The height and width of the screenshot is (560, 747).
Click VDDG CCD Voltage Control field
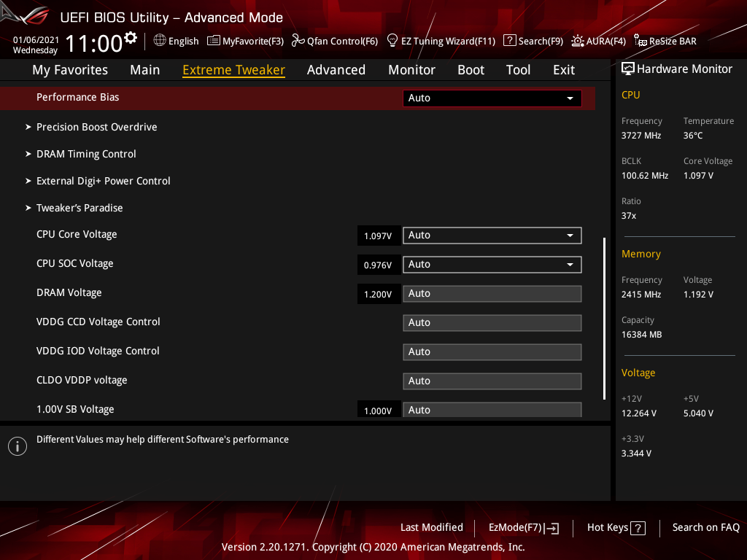(x=492, y=323)
